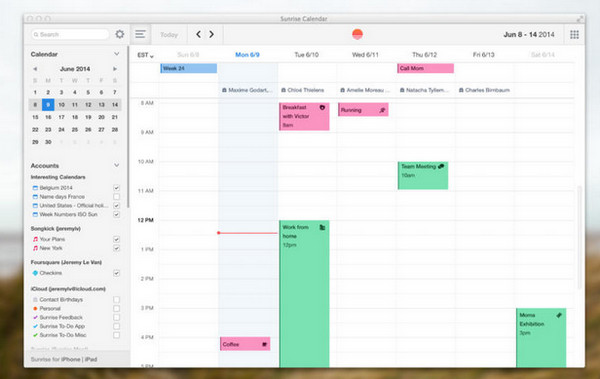600x379 pixels.
Task: Select the Fri 6/13 day header
Action: coord(484,55)
